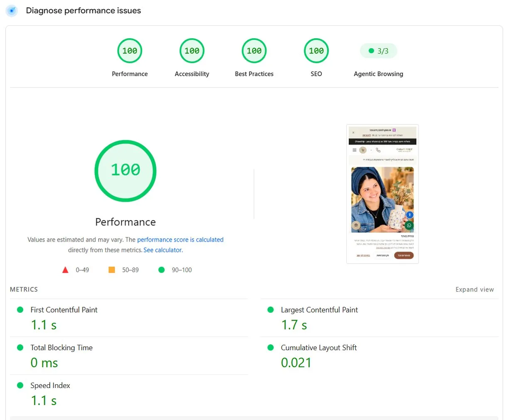The width and height of the screenshot is (508, 420).
Task: Click the 'SEO' label under its gauge
Action: (x=316, y=74)
